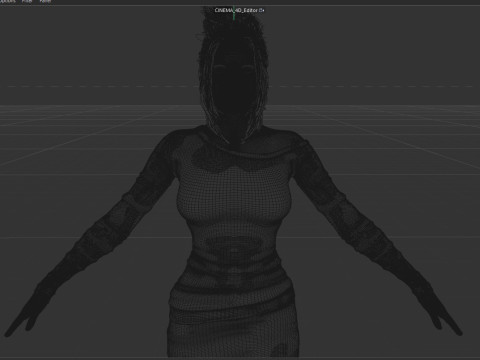Image resolution: width=480 pixels, height=360 pixels.
Task: Open the viewport Panel menu
Action: coord(45,1)
